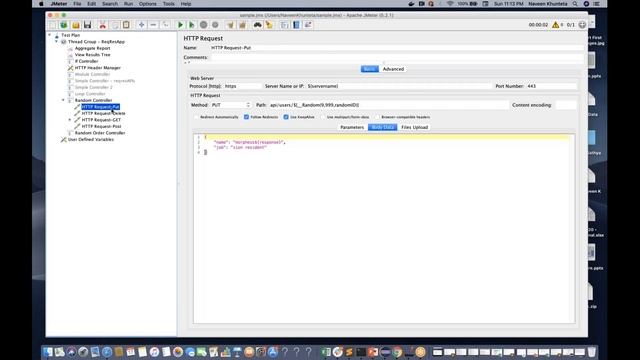Click the warning triangle log icon
Screen dimensions: 640x360
click(x=556, y=25)
